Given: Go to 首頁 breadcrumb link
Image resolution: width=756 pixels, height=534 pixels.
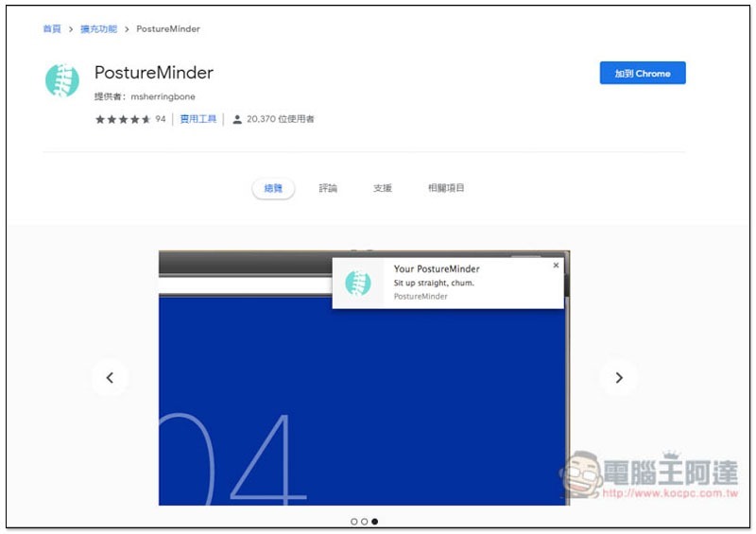Looking at the screenshot, I should coord(52,29).
